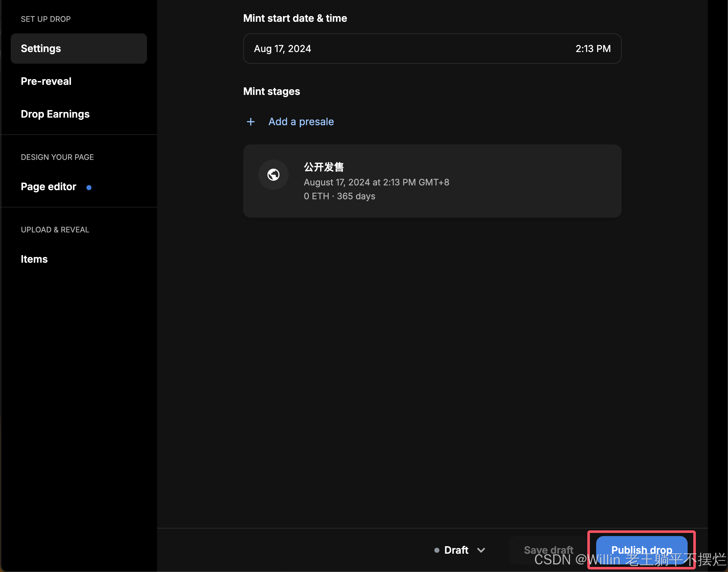Click the plus icon beside Add a presale
The height and width of the screenshot is (572, 728).
(x=250, y=122)
